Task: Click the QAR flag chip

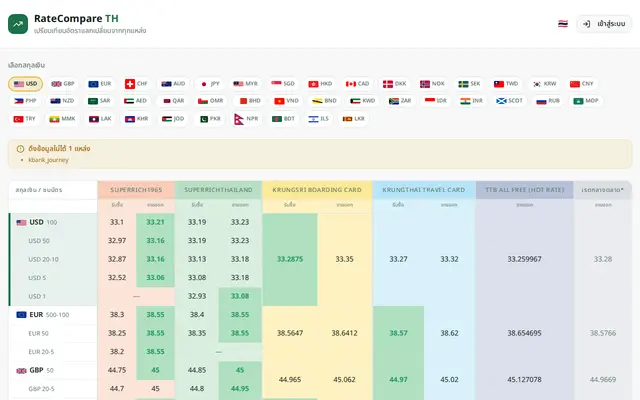Action: [173, 101]
